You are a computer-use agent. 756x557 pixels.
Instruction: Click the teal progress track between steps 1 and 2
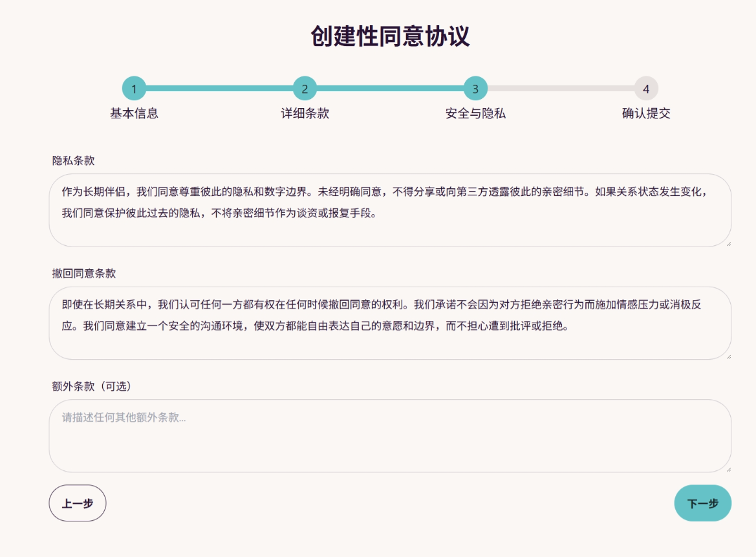[219, 89]
